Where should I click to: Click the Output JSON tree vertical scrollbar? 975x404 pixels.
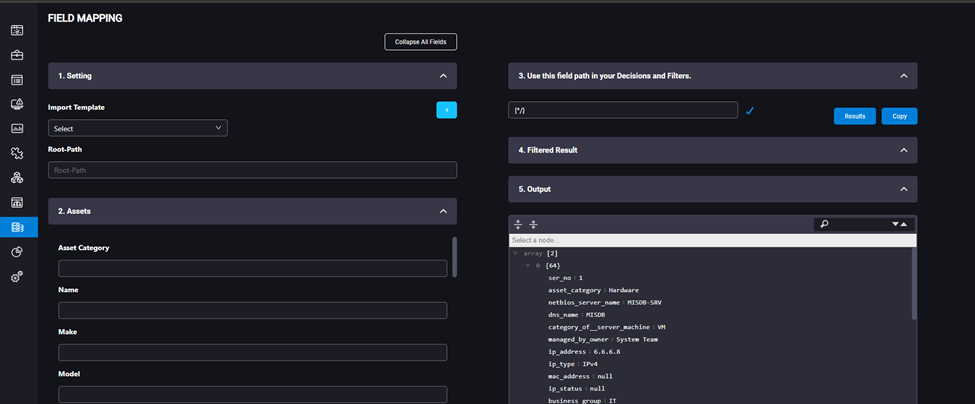(x=914, y=284)
